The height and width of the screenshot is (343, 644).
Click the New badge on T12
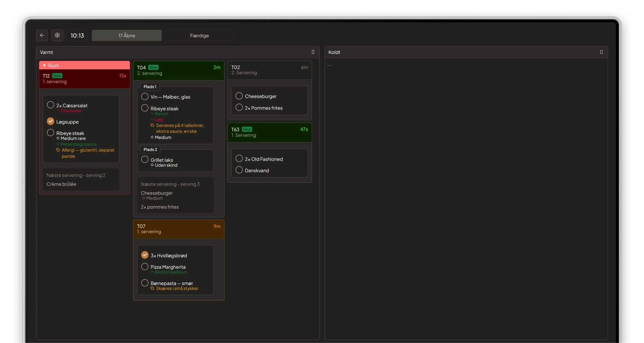coord(57,76)
